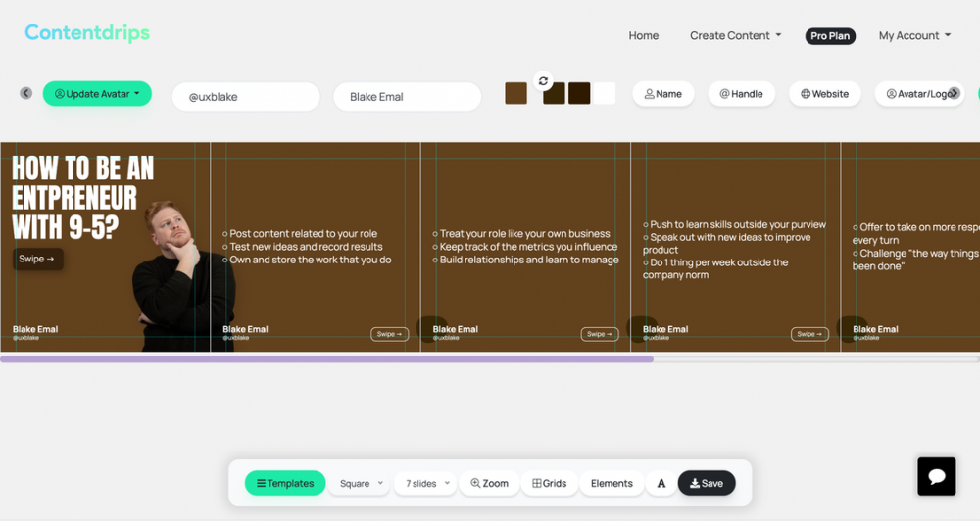Open the My Account dropdown
The height and width of the screenshot is (522, 980).
click(x=914, y=35)
